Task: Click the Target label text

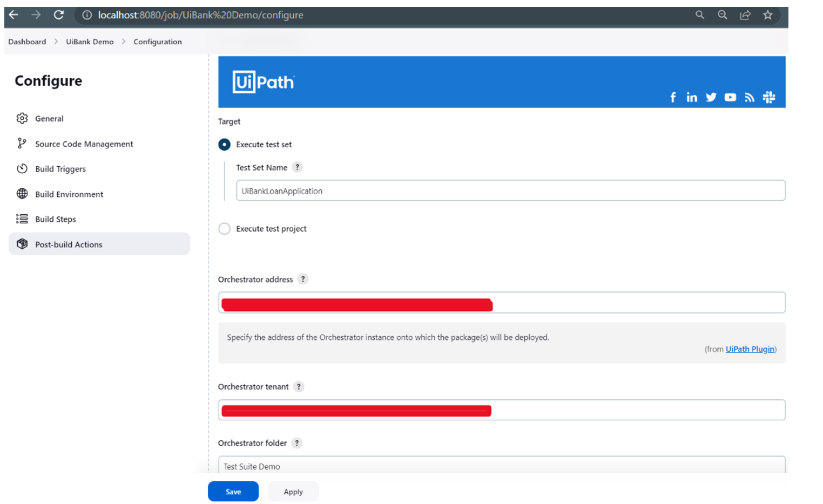Action: (229, 121)
